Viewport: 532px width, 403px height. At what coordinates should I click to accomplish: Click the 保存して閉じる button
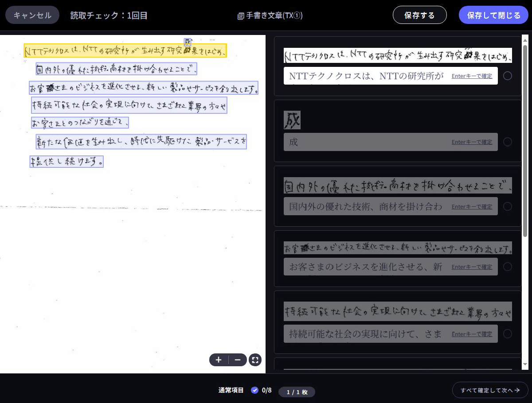pyautogui.click(x=493, y=15)
